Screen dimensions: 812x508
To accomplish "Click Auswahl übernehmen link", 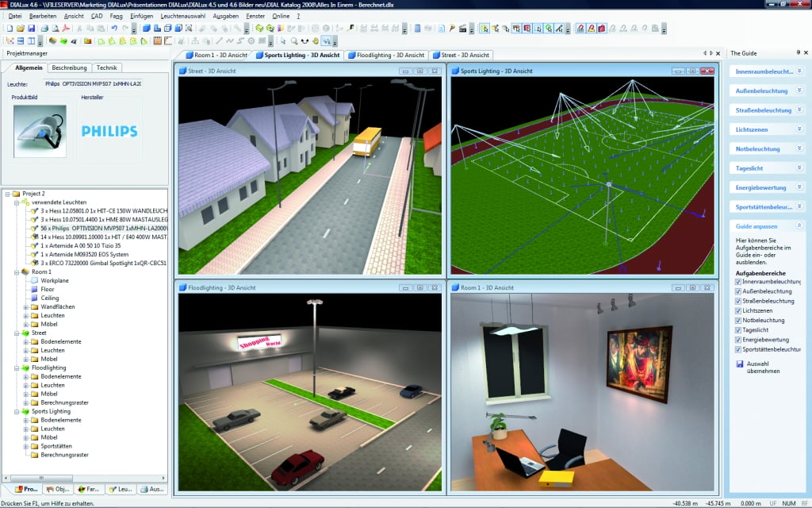I will pos(763,368).
